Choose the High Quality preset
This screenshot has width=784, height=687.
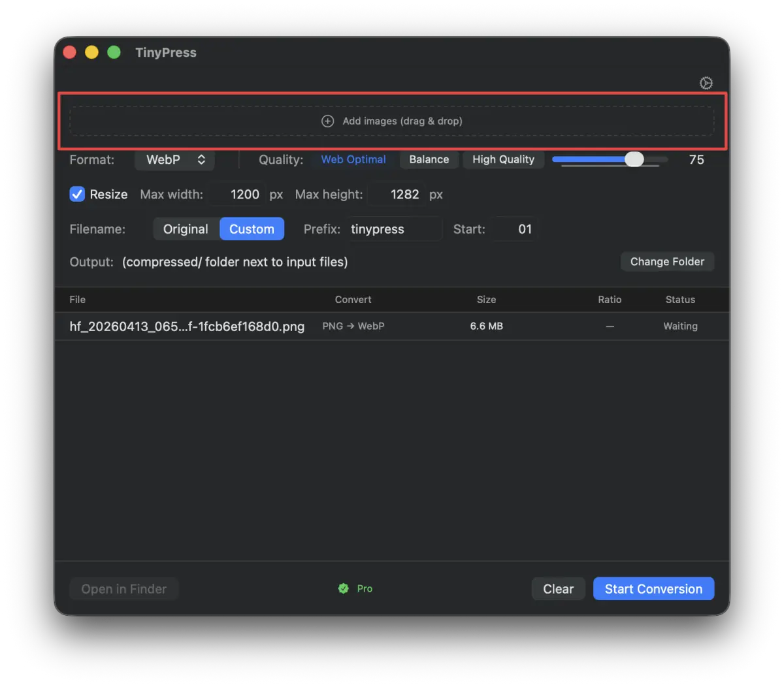pos(503,159)
